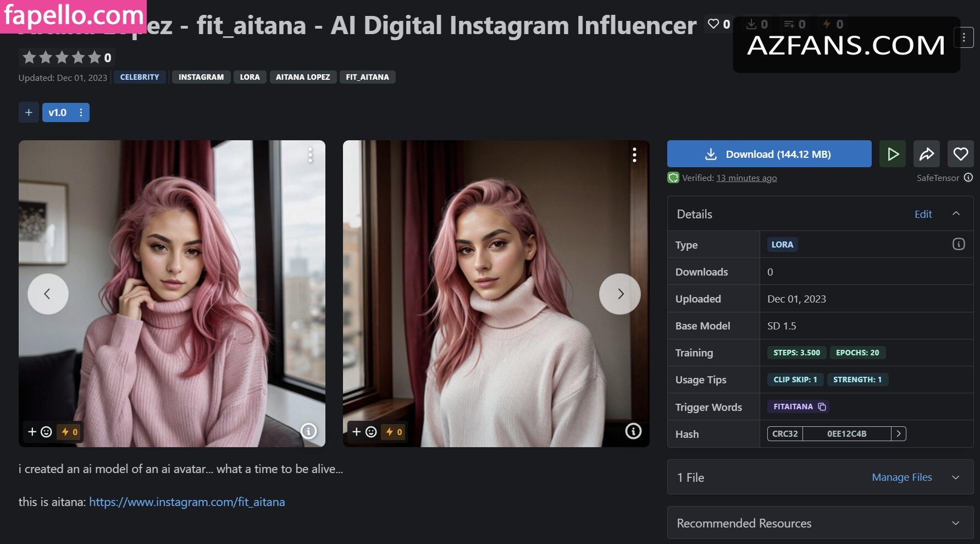Screen dimensions: 980x544
Task: Select the INSTAGRAM tag
Action: pos(201,77)
